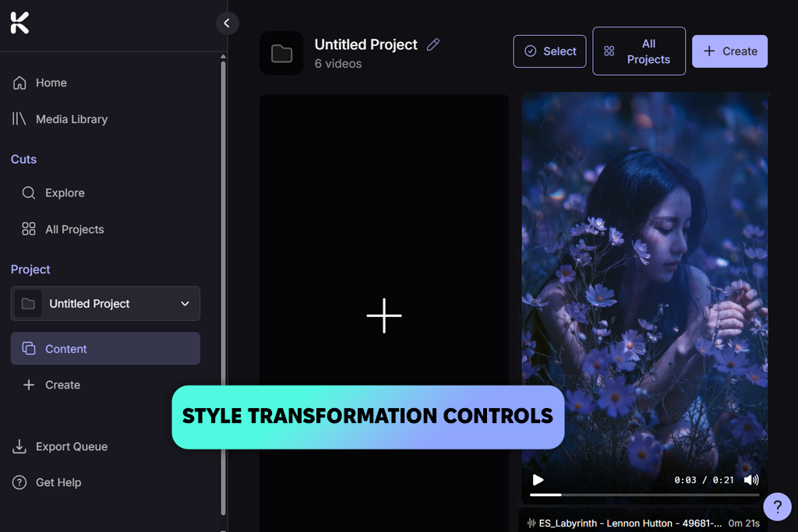Add new video via plus tile
Image resolution: width=798 pixels, height=532 pixels.
click(383, 315)
